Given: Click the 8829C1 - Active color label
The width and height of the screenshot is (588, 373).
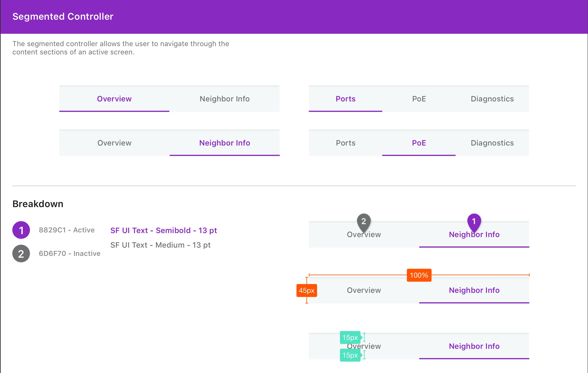Looking at the screenshot, I should pos(67,230).
